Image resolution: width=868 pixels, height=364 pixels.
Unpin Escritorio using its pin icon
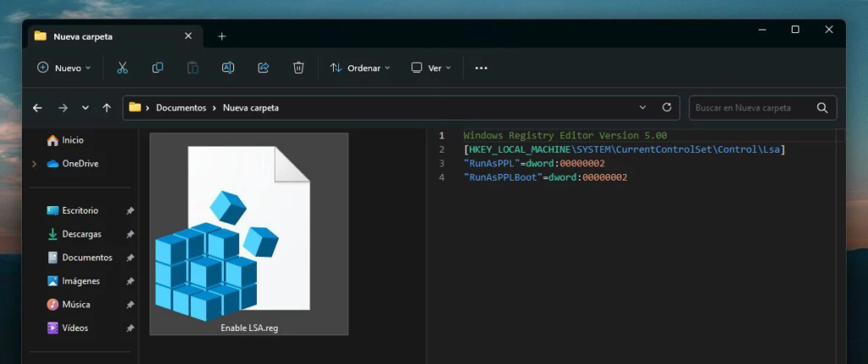(130, 211)
